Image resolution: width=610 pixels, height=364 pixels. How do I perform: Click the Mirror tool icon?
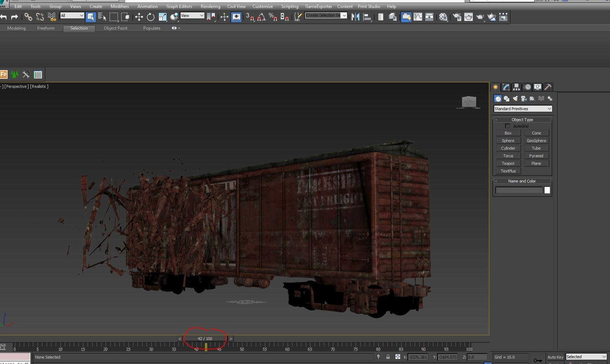point(355,17)
